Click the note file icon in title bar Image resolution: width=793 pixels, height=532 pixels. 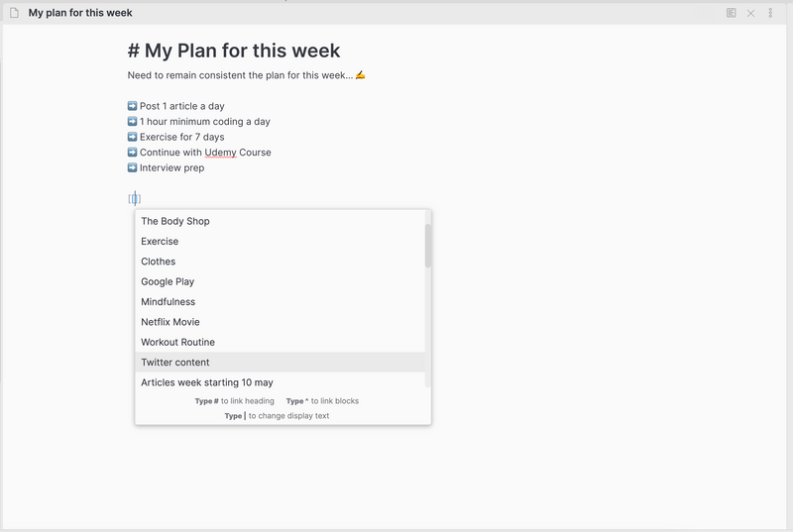pyautogui.click(x=14, y=13)
